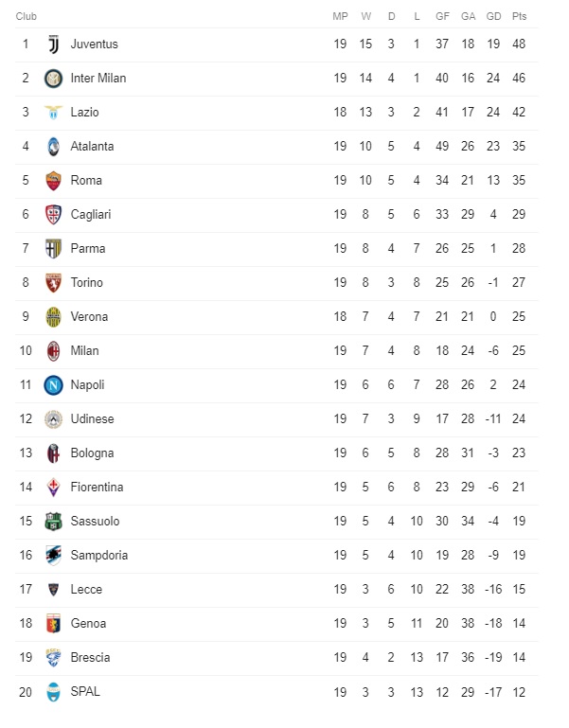
Task: Click the Fiorentina fleur-de-lis badge
Action: 53,488
